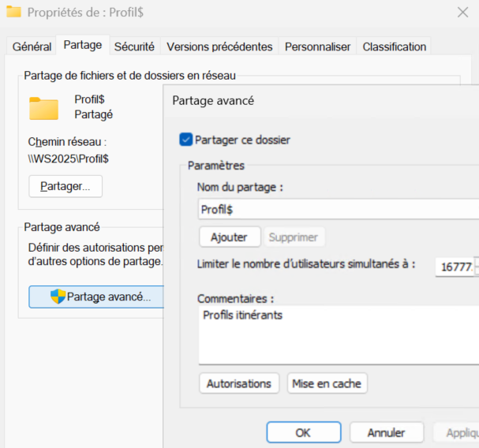Click the Nom du partage field

click(338, 209)
